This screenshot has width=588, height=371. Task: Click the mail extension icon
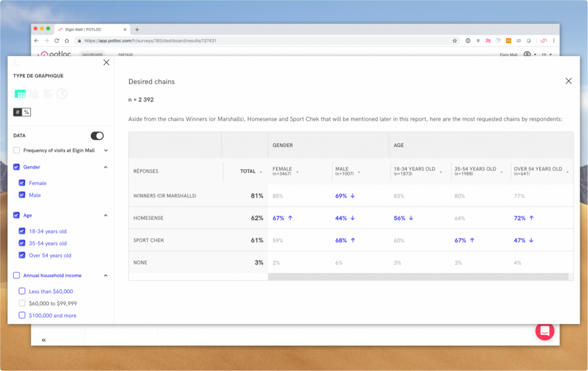coord(519,41)
